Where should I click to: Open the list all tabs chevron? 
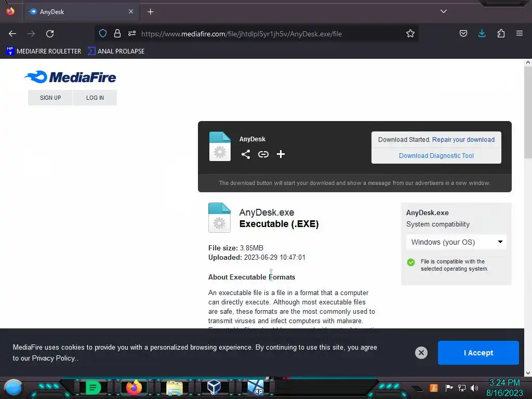coord(444,11)
